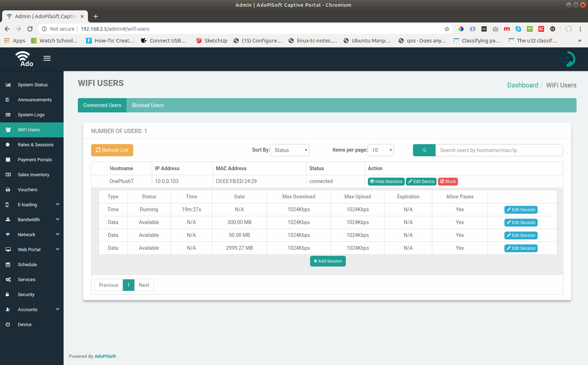Click the hamburger menu icon in header
Viewport: 588px width, 365px height.
tap(47, 59)
